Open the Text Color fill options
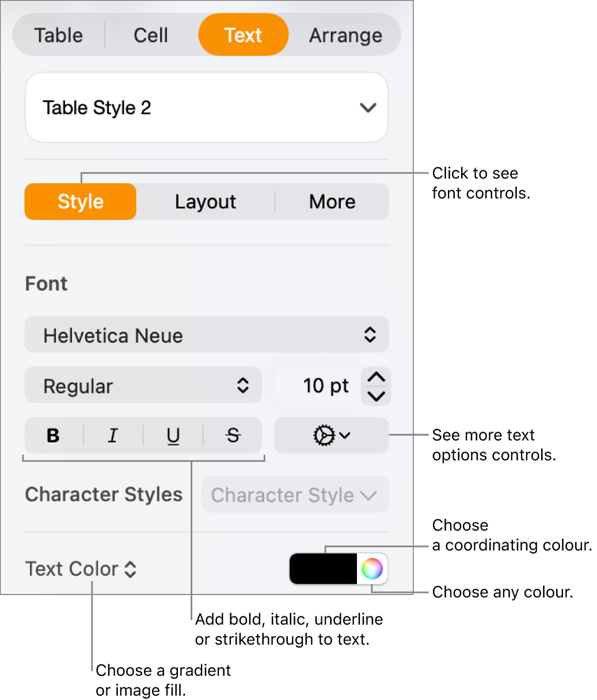This screenshot has height=700, width=597. (81, 569)
